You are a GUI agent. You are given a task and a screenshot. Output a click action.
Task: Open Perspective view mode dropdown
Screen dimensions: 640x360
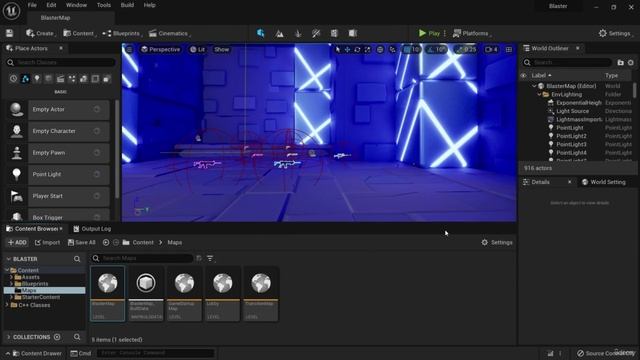160,49
